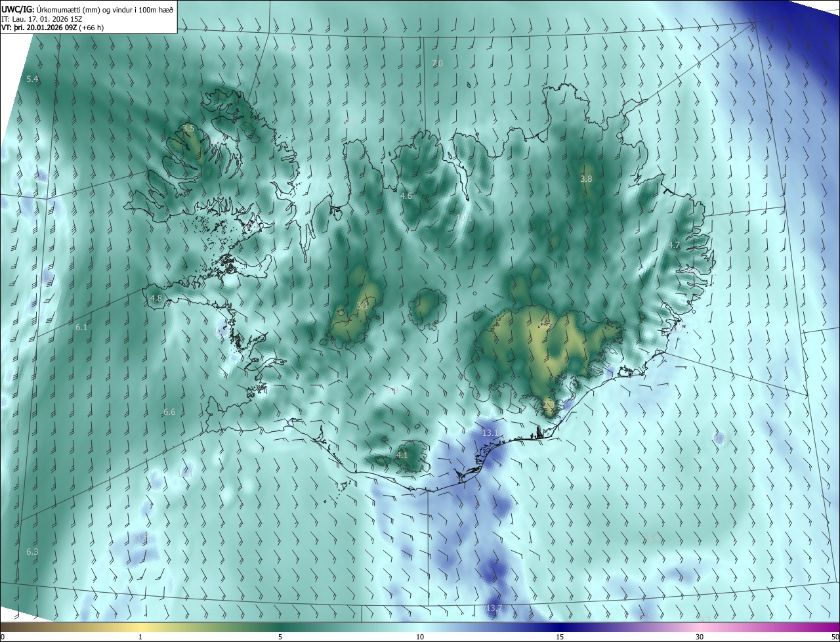Viewport: 840px width, 642px height.
Task: Select the initial time line "IT: Lau. 17. 01. 2026 15Z"
Action: coord(42,18)
